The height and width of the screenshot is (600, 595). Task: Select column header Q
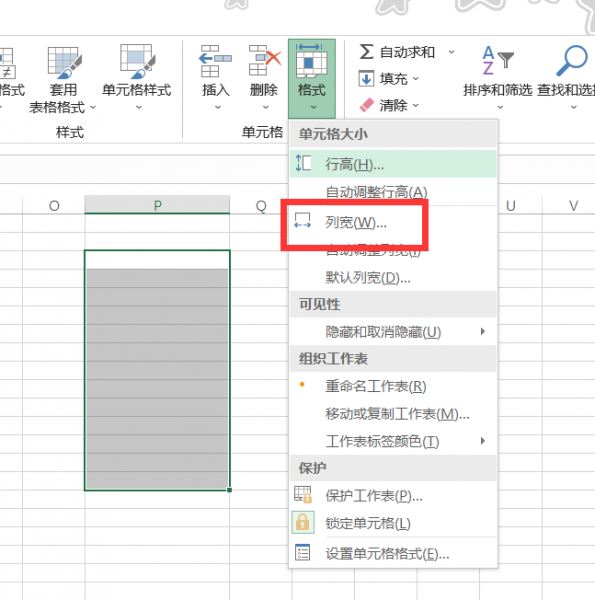coord(261,206)
